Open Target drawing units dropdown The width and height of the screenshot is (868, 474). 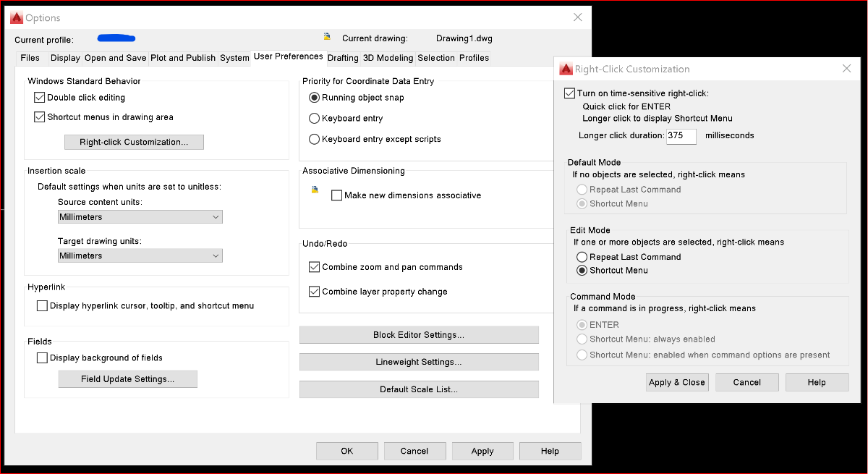point(140,255)
